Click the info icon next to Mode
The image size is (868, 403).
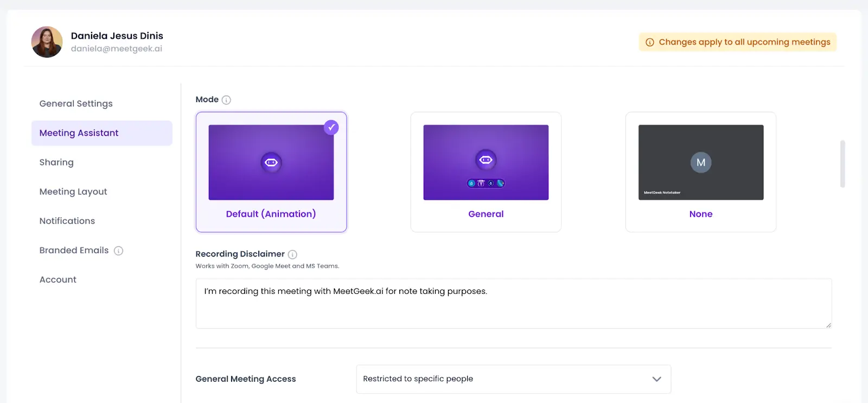click(x=226, y=100)
